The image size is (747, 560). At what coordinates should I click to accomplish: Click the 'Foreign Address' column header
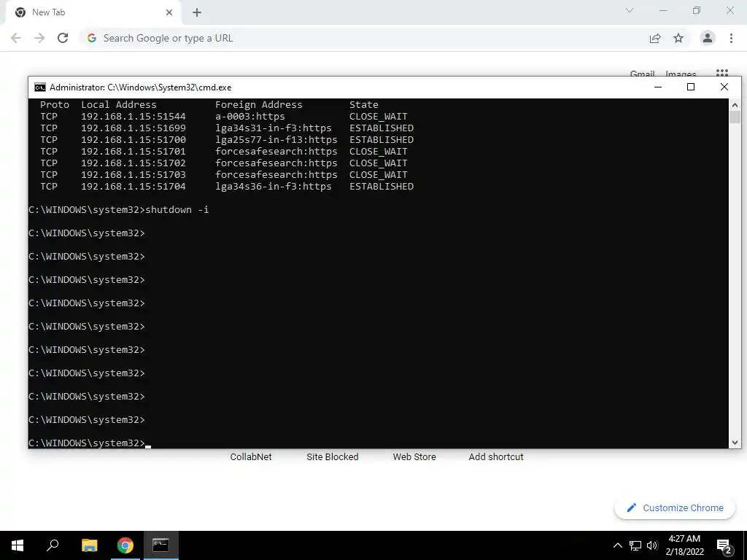[259, 105]
